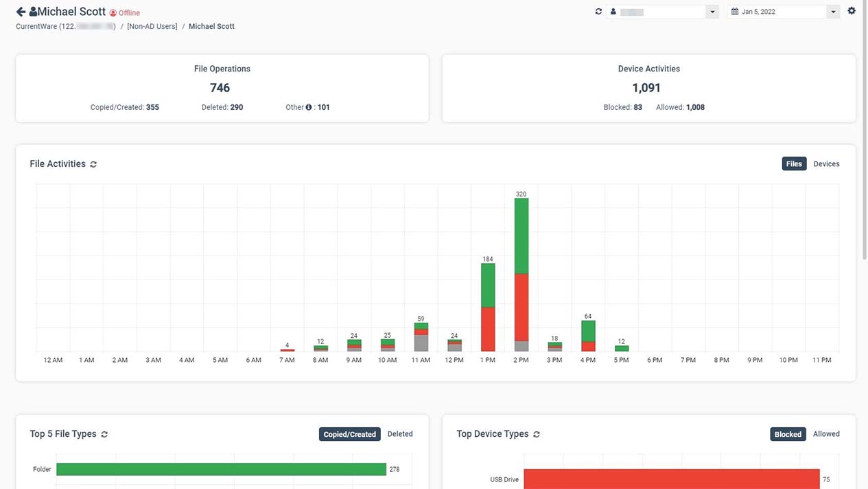Show Allowed device types
Viewport: 868px width, 489px height.
826,434
